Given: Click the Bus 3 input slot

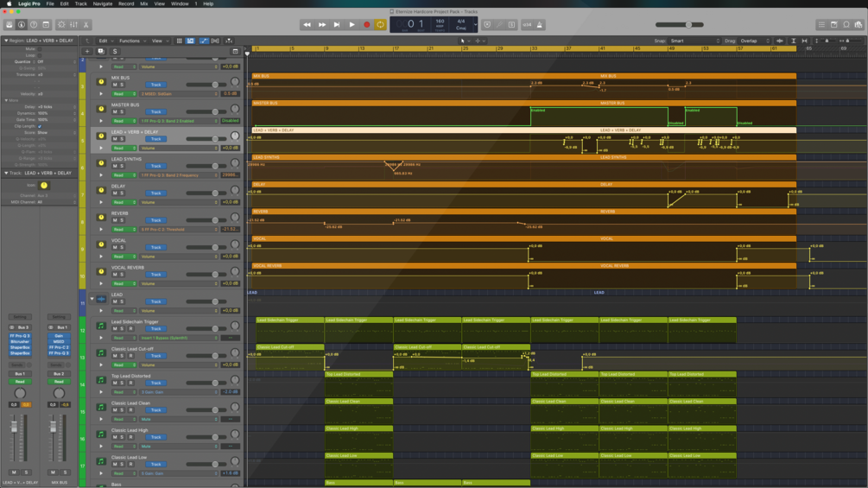Looking at the screenshot, I should tap(22, 327).
